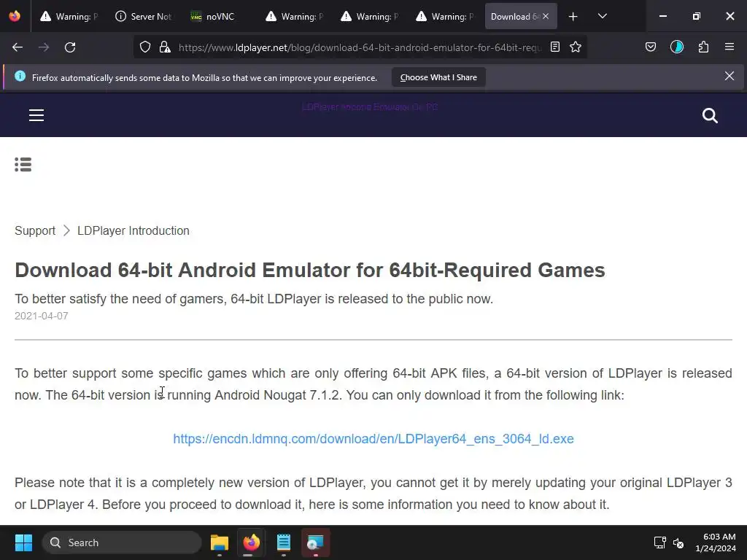
Task: Open Notepad app in taskbar
Action: [x=284, y=542]
